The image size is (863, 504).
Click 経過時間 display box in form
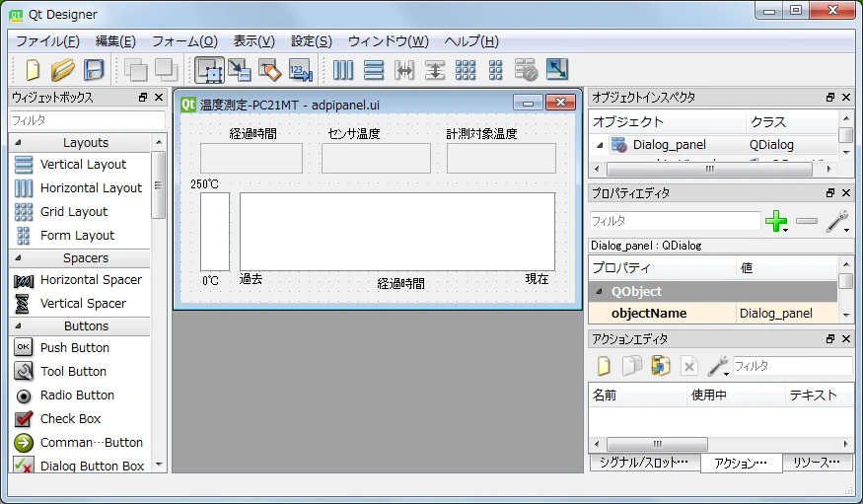pyautogui.click(x=251, y=158)
